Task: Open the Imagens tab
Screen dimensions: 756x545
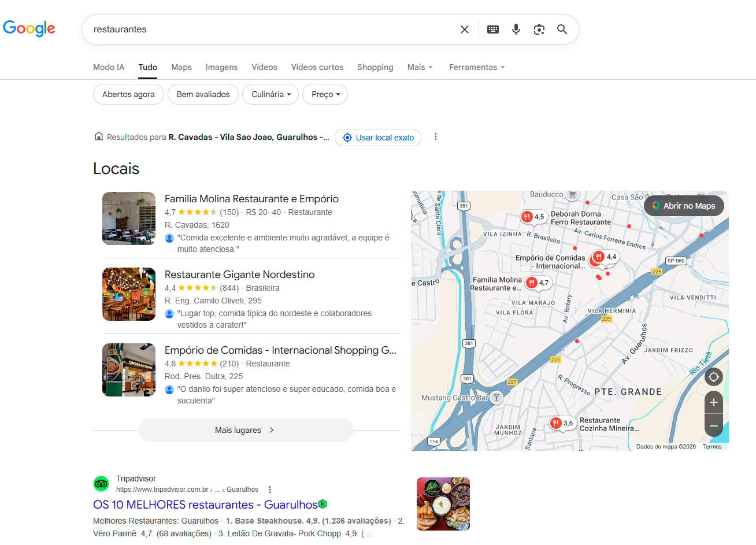Action: (221, 67)
